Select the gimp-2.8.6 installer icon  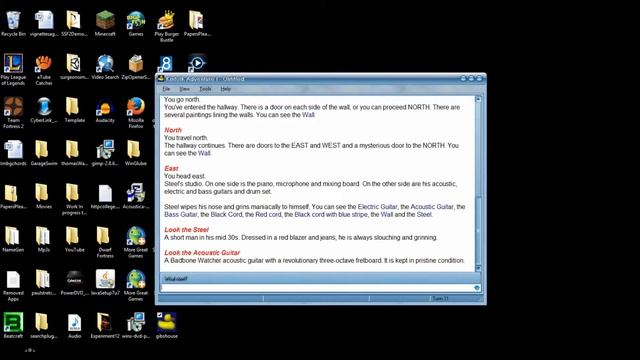[105, 153]
